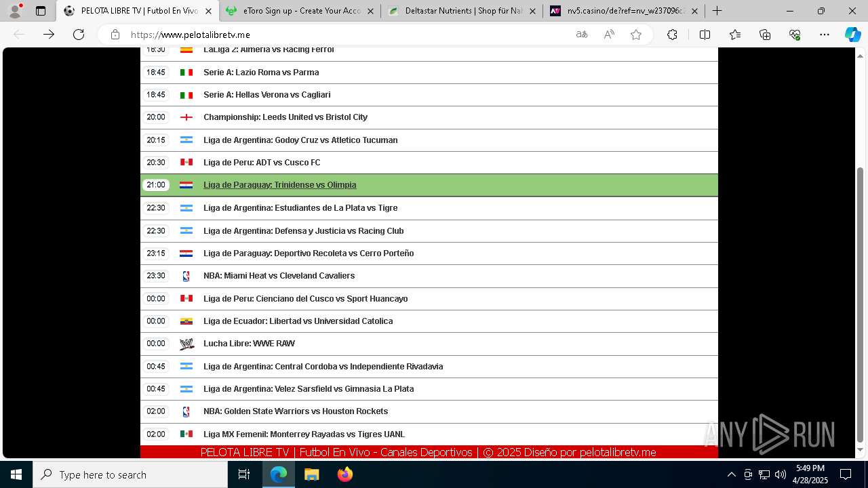Open Deportivo Recoleta vs Cerro Porteño match
This screenshot has width=868, height=488.
pos(309,253)
